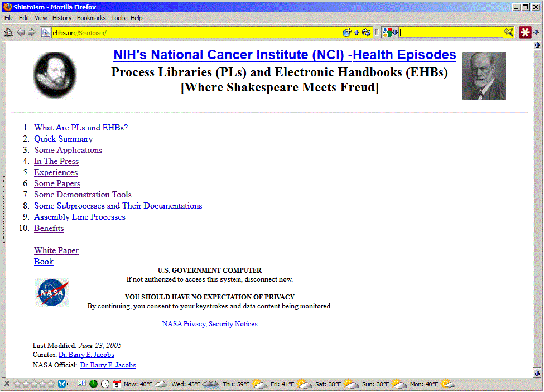Click the globe-plus icon in address bar
The width and height of the screenshot is (544, 392).
point(346,32)
